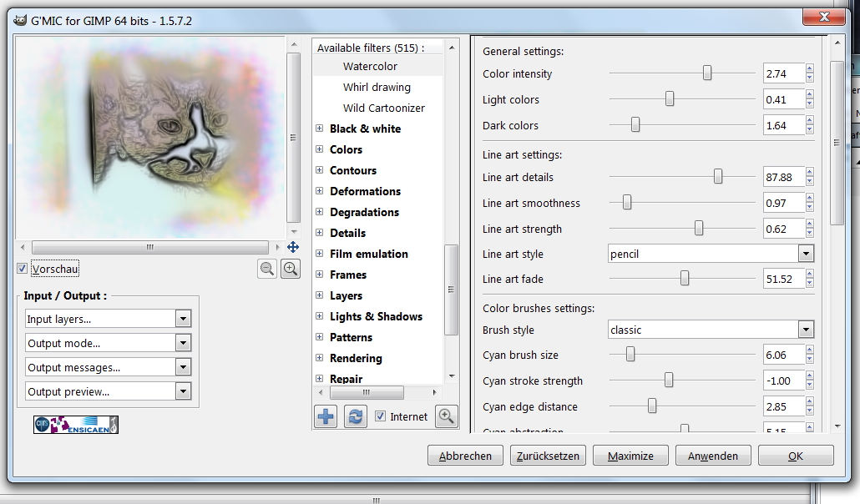This screenshot has width=860, height=504.
Task: Toggle the Vorschau preview checkbox
Action: [22, 269]
